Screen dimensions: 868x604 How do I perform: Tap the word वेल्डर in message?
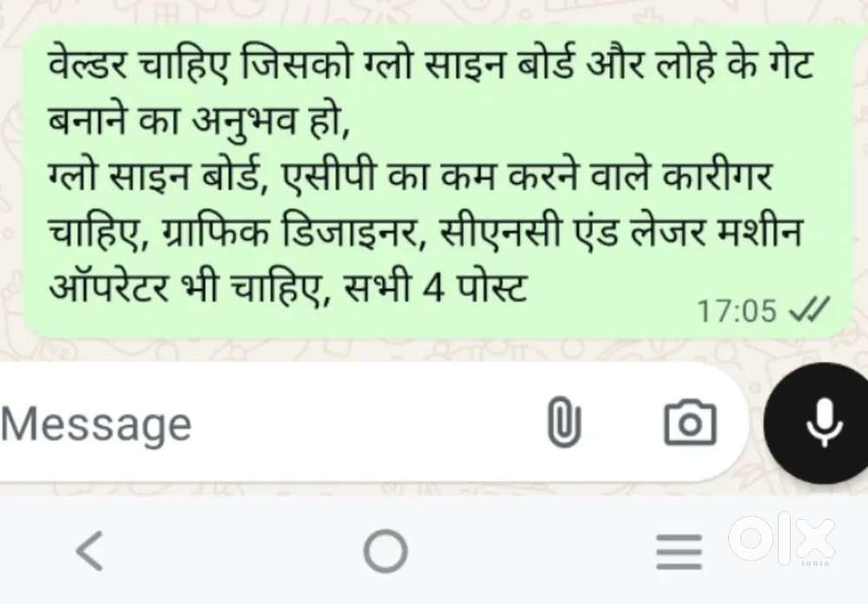click(x=87, y=62)
